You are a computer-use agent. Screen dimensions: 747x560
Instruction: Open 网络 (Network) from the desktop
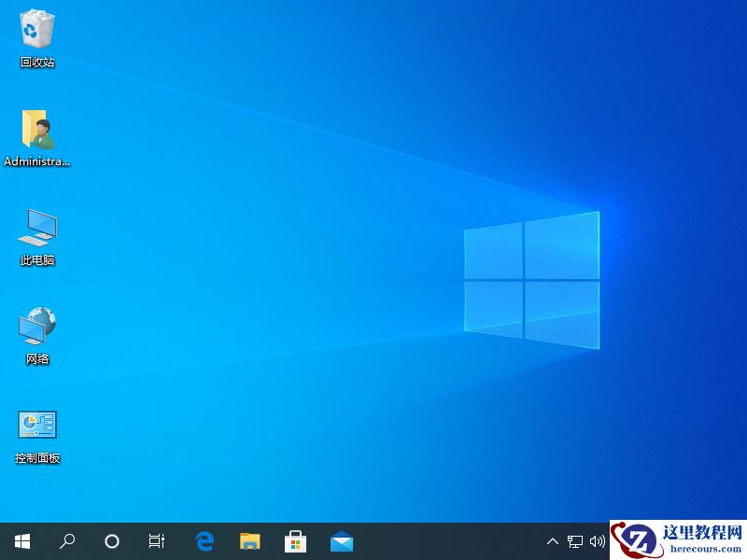coord(35,329)
